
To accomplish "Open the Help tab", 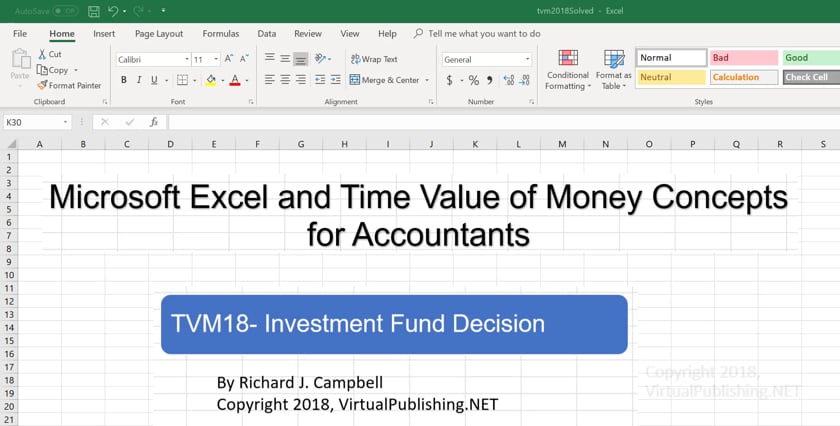I will (387, 34).
